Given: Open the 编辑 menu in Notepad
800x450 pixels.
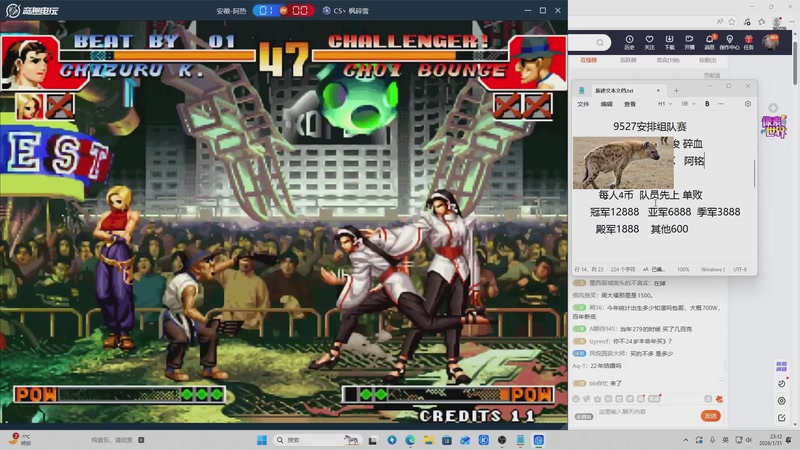Looking at the screenshot, I should tap(606, 104).
